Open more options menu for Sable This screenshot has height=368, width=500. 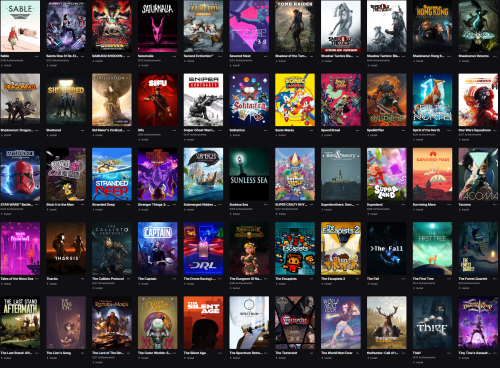tap(37, 56)
